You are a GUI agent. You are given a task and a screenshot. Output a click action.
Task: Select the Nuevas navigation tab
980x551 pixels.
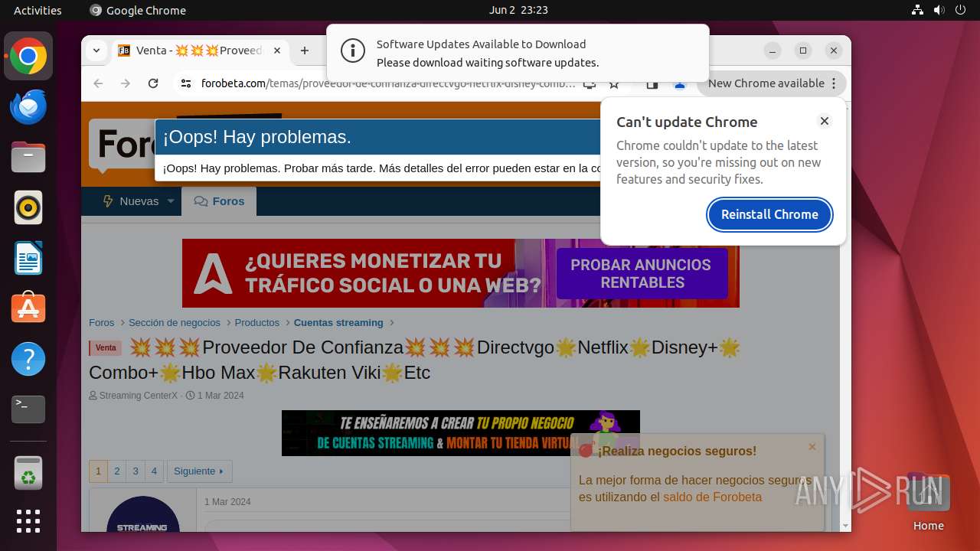click(x=130, y=201)
